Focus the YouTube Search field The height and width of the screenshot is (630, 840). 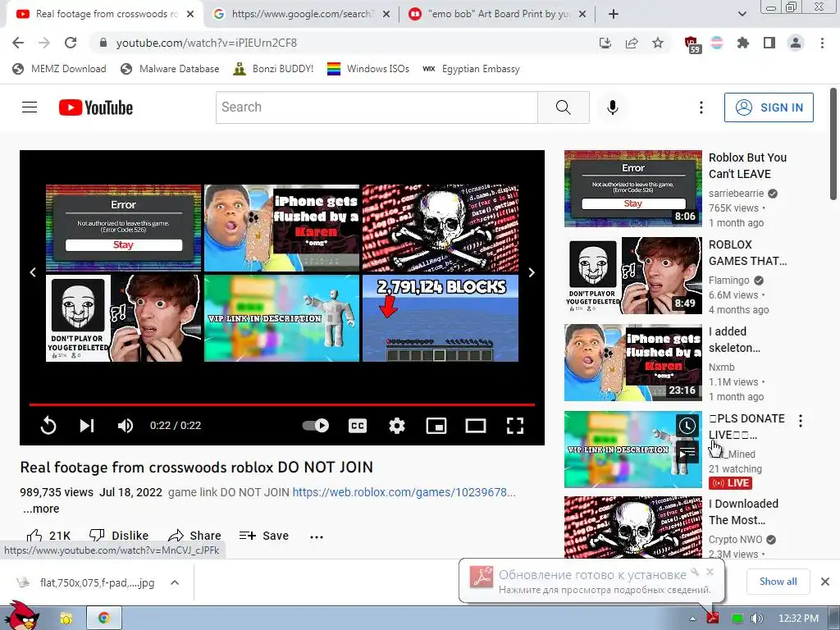click(x=377, y=107)
